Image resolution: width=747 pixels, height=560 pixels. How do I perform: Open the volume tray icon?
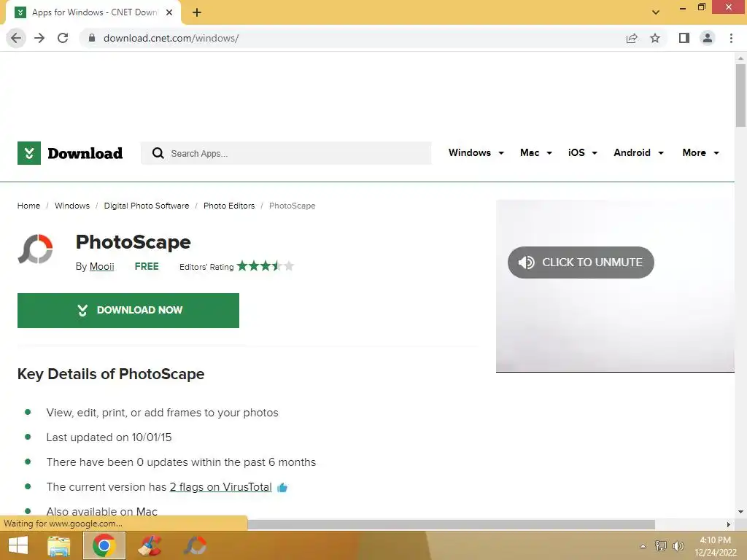[678, 546]
